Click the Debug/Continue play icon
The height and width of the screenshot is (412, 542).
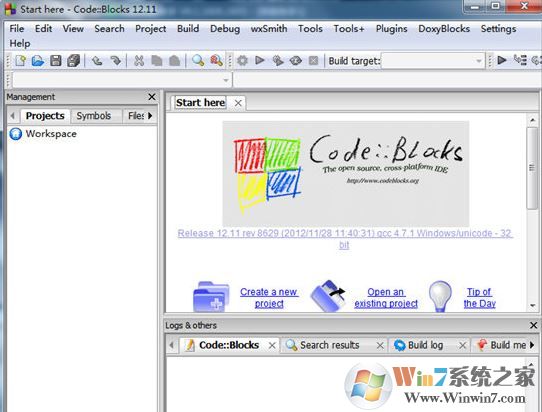tap(502, 60)
